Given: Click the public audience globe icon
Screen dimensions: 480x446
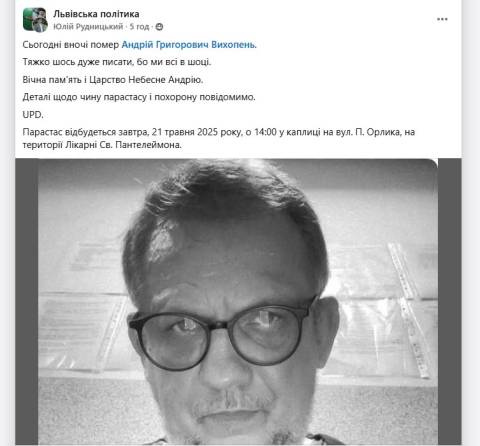Looking at the screenshot, I should coord(159,27).
